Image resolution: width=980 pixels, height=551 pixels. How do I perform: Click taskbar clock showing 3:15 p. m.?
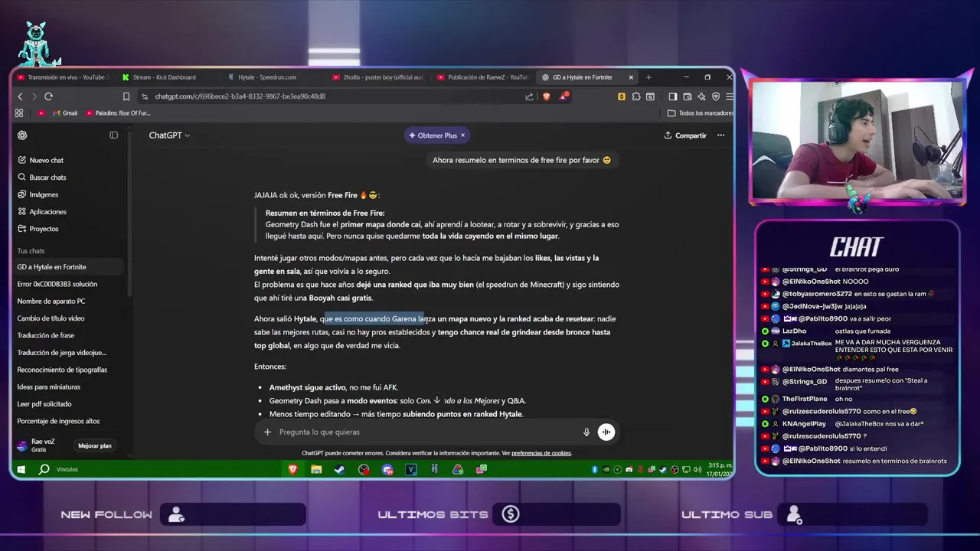pyautogui.click(x=720, y=465)
